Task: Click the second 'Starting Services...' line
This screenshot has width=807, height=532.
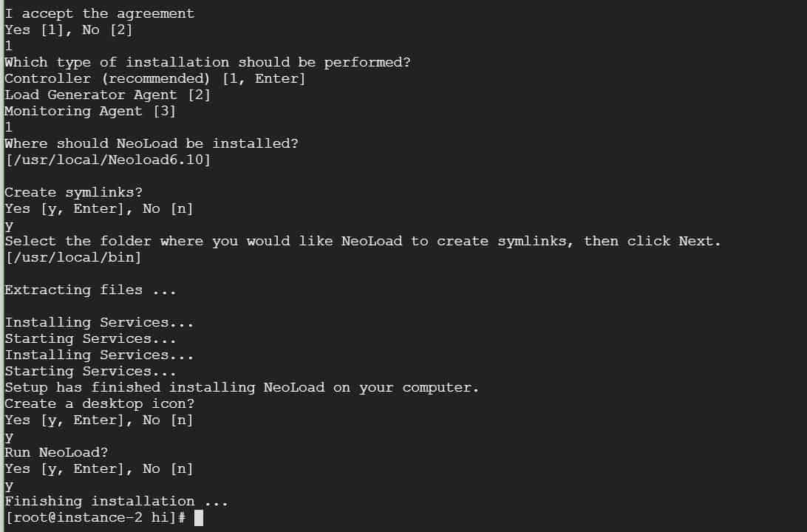Action: pyautogui.click(x=91, y=372)
